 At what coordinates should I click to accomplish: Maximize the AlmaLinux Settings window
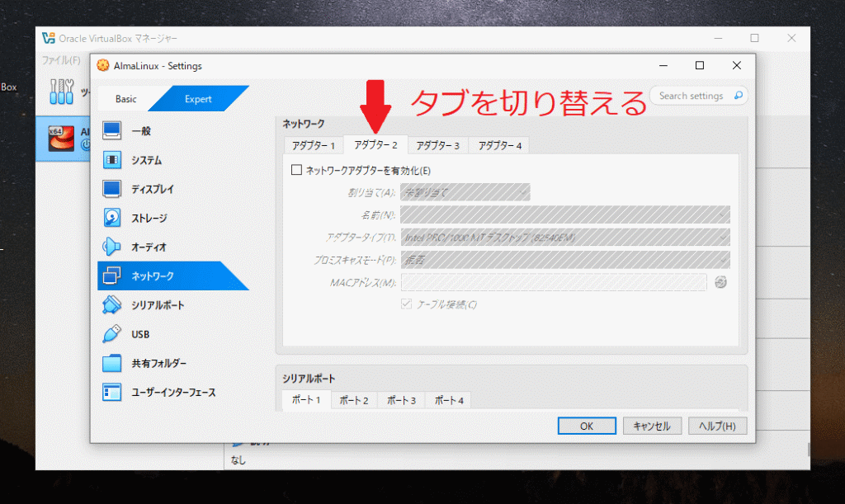pyautogui.click(x=700, y=66)
